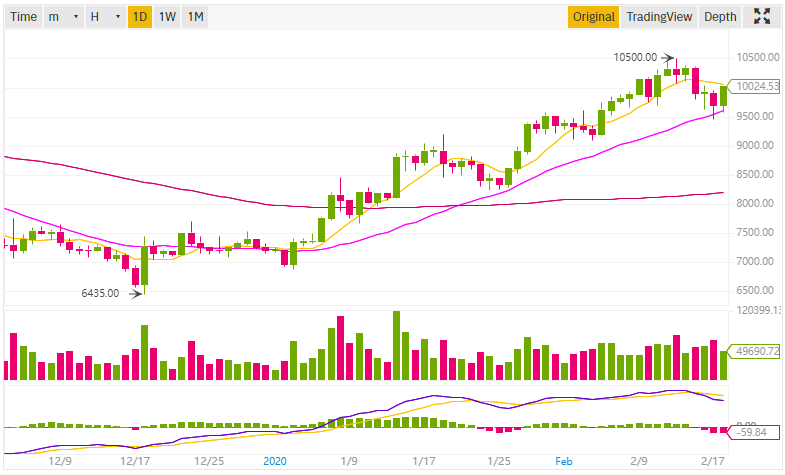Click the Feb label on date axis

[564, 462]
